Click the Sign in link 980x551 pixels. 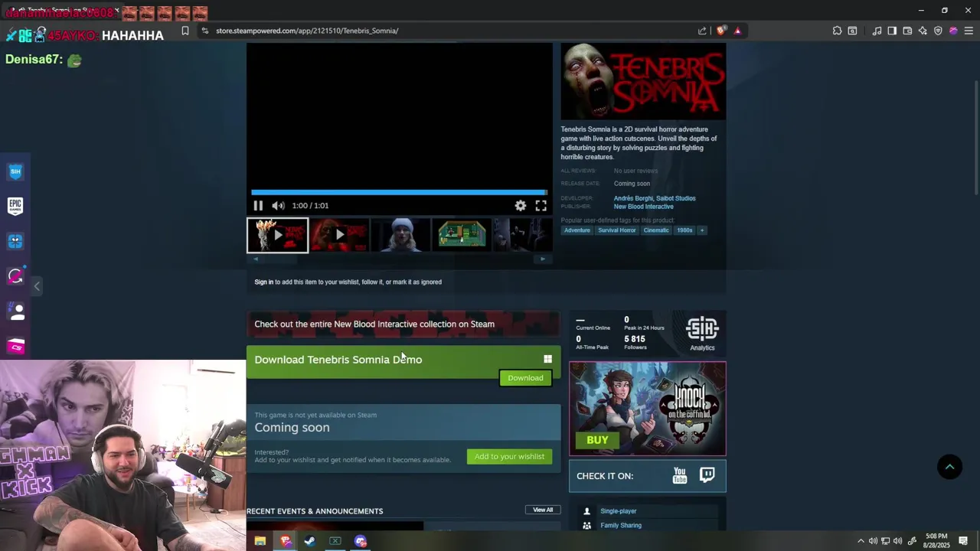(x=263, y=282)
